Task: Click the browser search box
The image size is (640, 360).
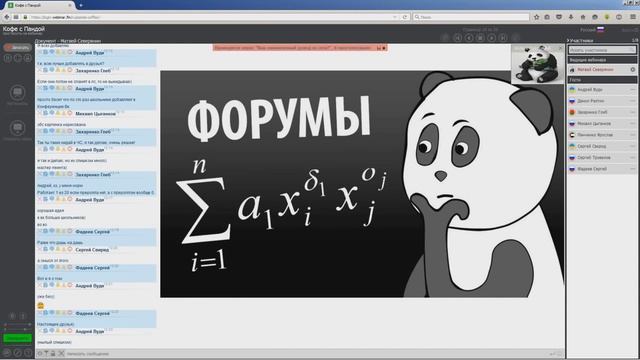Action: (x=471, y=17)
